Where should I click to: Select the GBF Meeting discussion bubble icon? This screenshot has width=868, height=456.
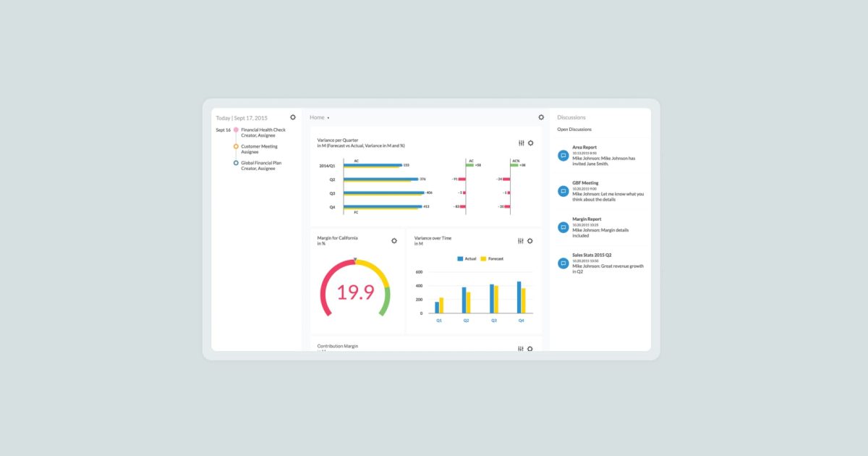tap(562, 190)
